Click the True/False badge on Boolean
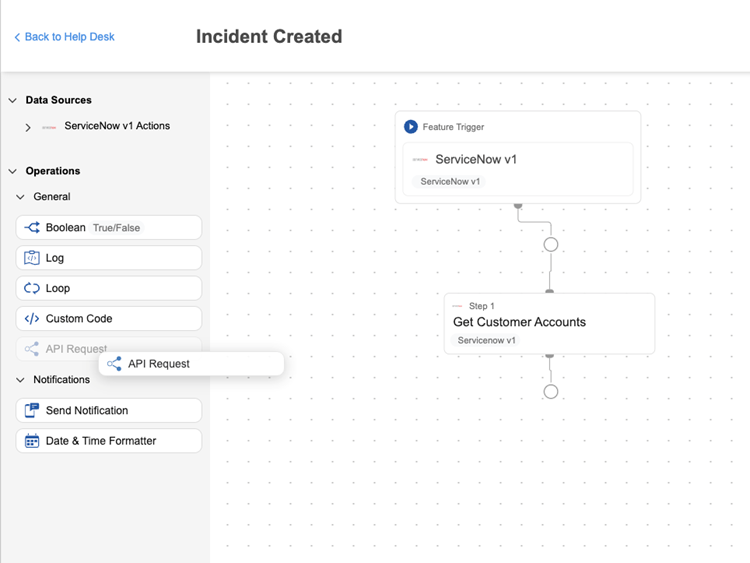This screenshot has width=750, height=563. pyautogui.click(x=116, y=228)
